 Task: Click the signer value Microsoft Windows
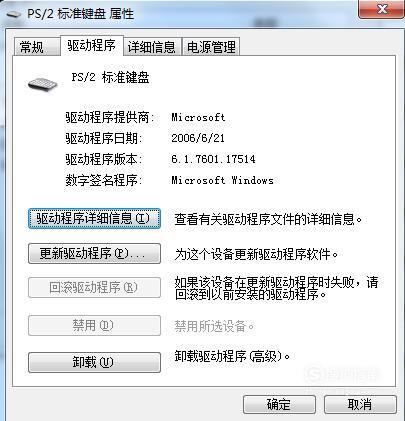(222, 180)
